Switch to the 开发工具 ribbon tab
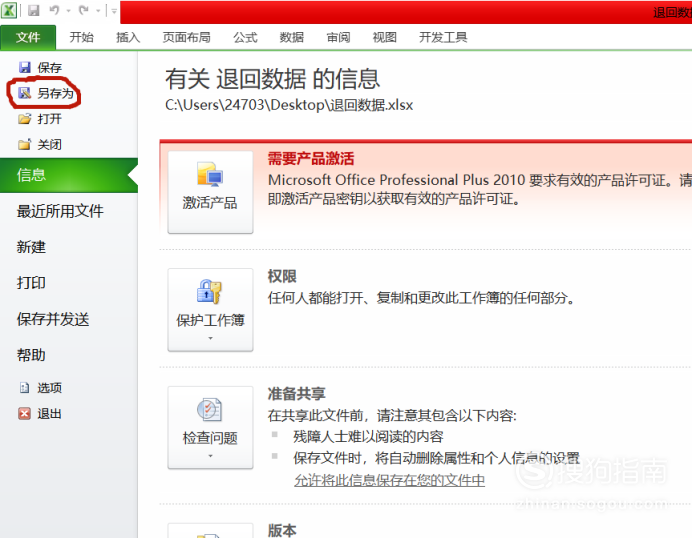The width and height of the screenshot is (692, 538). pyautogui.click(x=443, y=38)
